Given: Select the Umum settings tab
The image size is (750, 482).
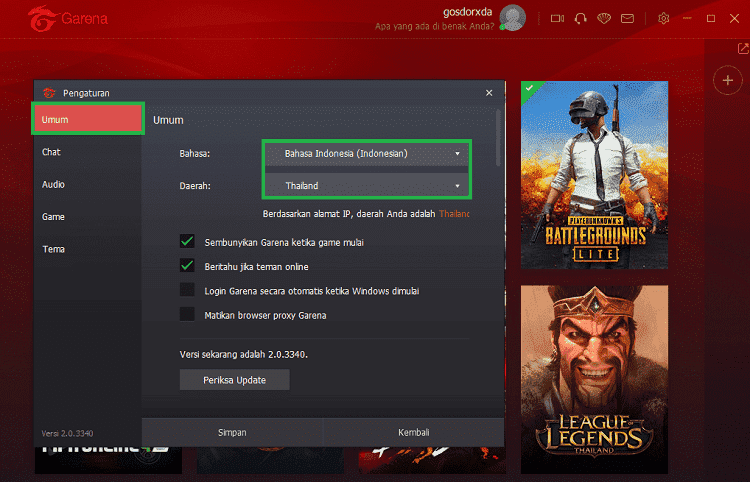Looking at the screenshot, I should click(88, 119).
